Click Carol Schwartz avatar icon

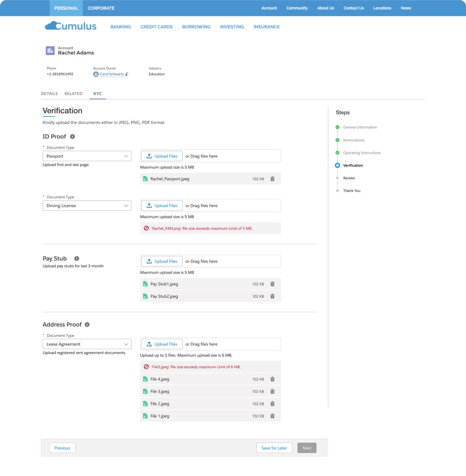click(x=96, y=74)
